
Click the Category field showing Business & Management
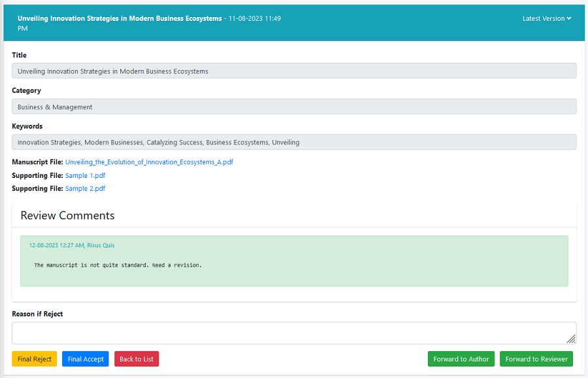[x=294, y=107]
